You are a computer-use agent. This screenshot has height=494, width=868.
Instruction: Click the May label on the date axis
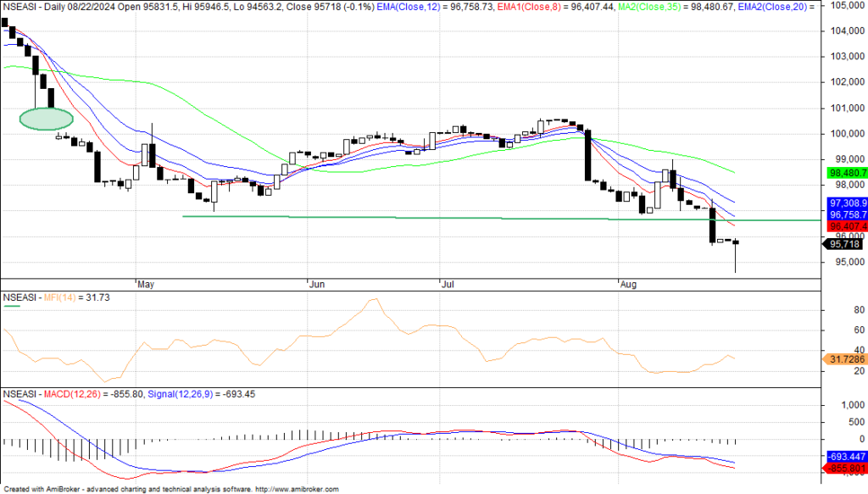tap(146, 285)
